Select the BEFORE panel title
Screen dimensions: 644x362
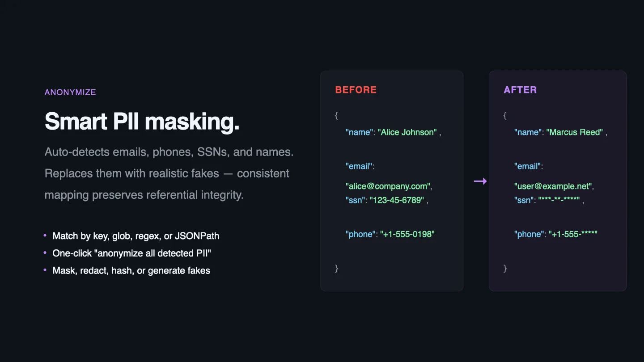[356, 90]
